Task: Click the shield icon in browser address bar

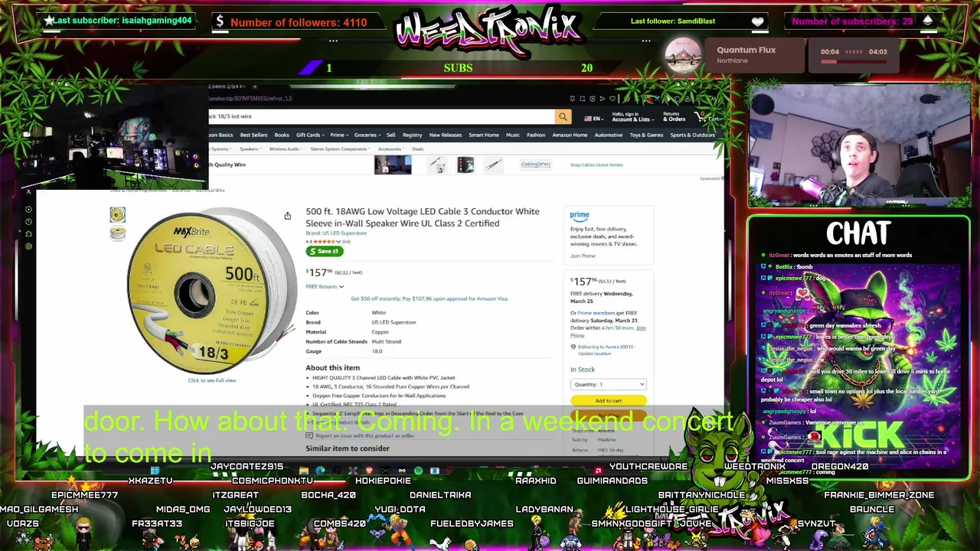Action: pyautogui.click(x=592, y=99)
